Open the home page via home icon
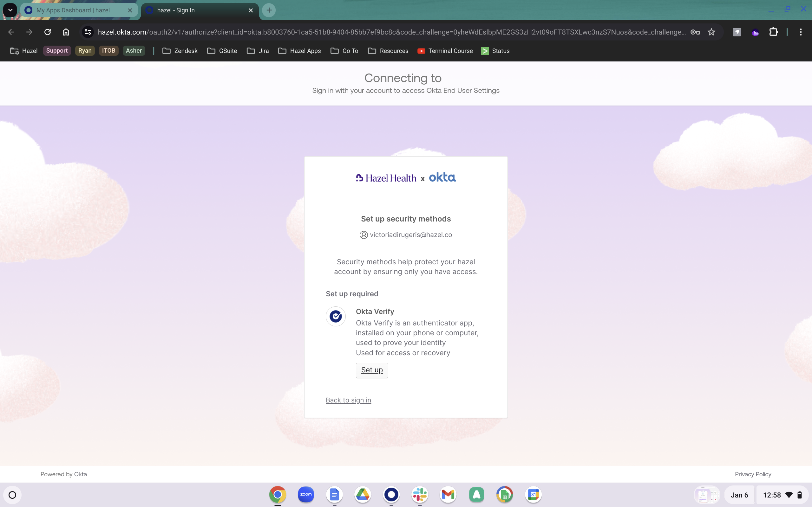 click(x=66, y=32)
